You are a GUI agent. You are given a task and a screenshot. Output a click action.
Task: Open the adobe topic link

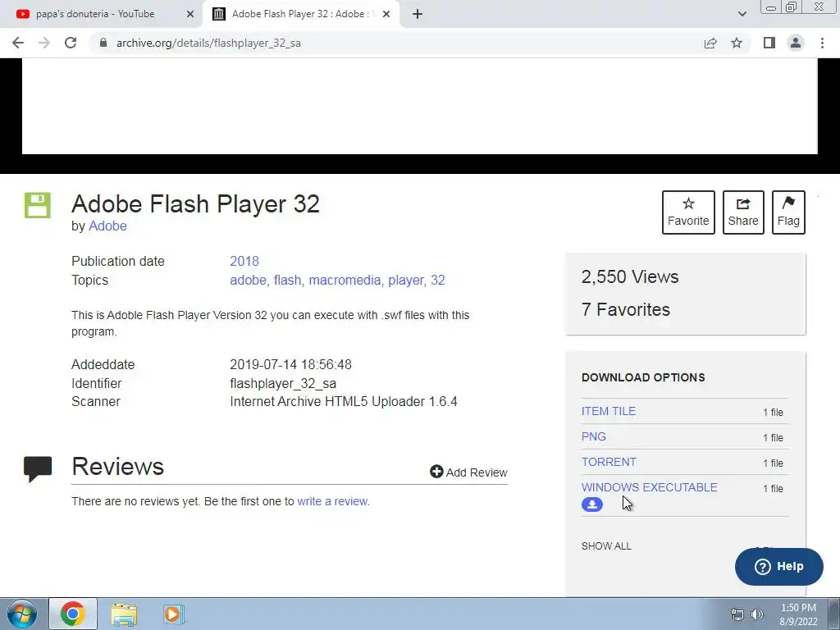coord(248,280)
